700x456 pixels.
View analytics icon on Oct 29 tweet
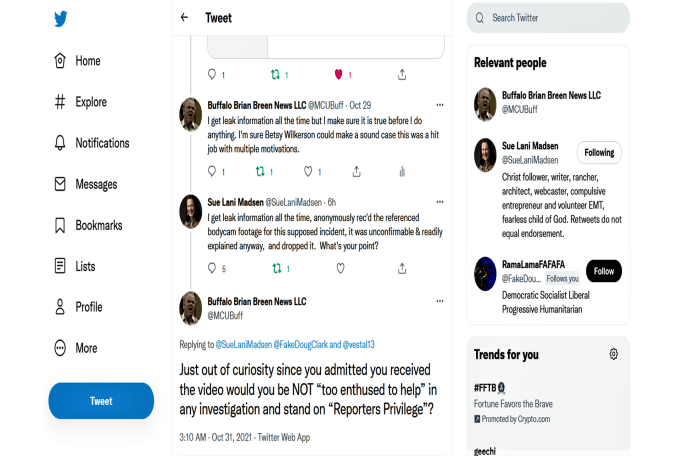pos(402,171)
